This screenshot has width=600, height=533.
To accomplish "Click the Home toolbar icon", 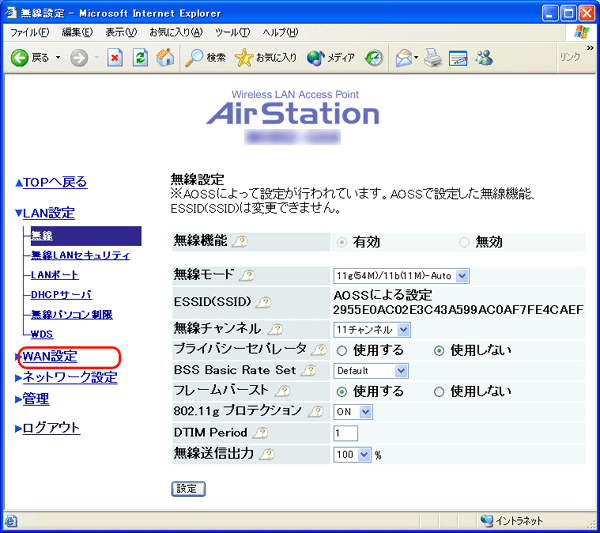I will click(165, 58).
